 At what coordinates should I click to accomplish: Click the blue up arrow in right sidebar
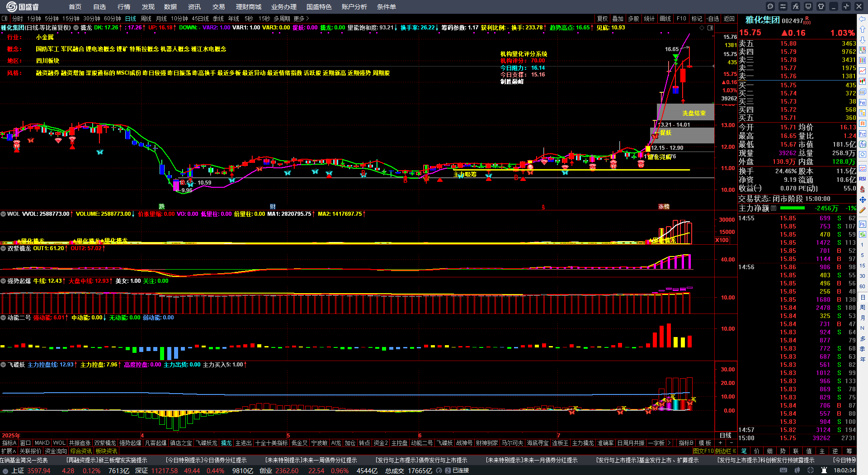tap(863, 29)
